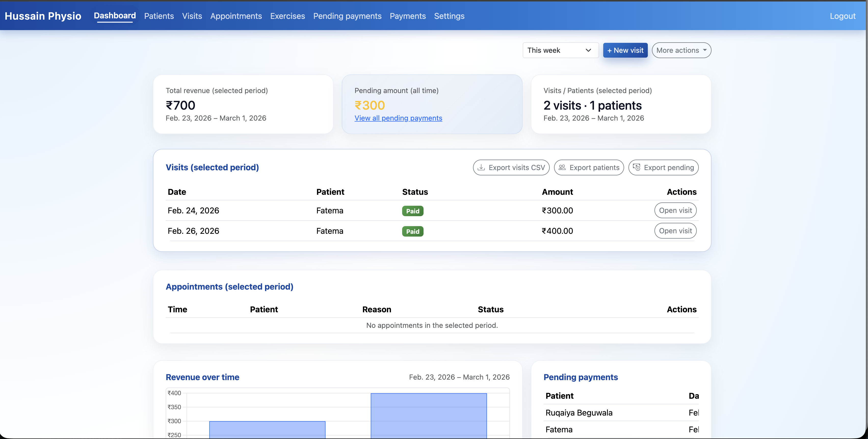Open the Visits navigation item
This screenshot has height=439, width=868.
[192, 16]
